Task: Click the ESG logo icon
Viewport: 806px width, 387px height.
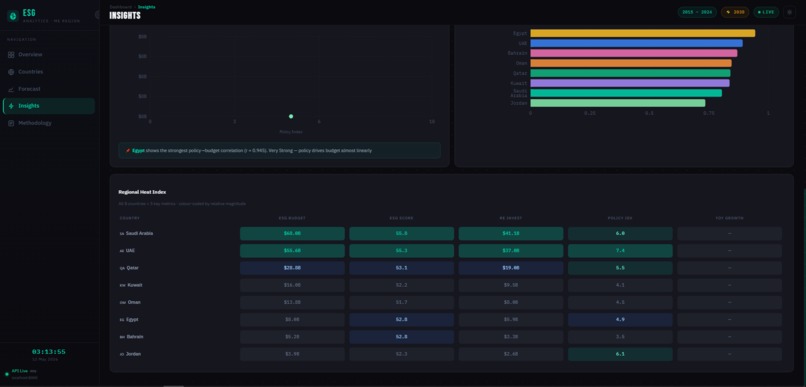Action: (12, 16)
